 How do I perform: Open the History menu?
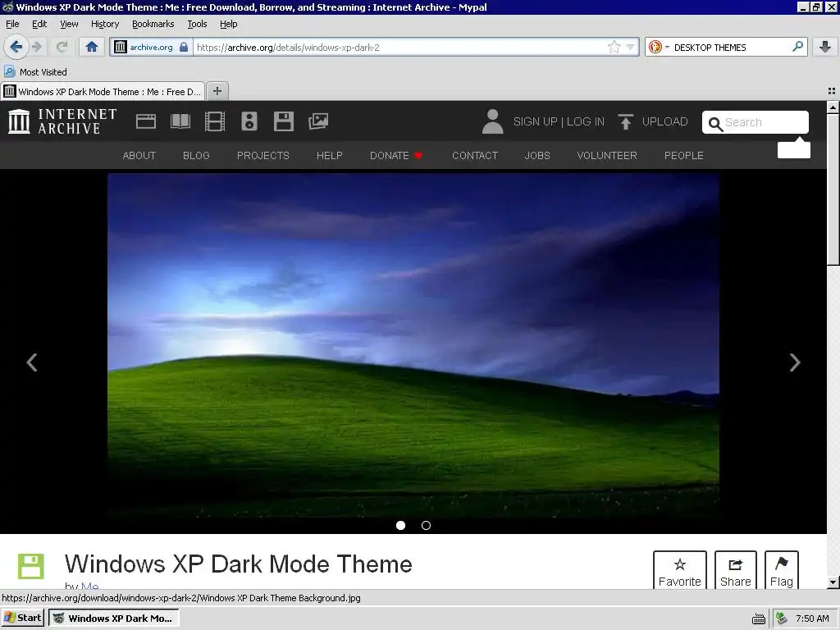[105, 24]
